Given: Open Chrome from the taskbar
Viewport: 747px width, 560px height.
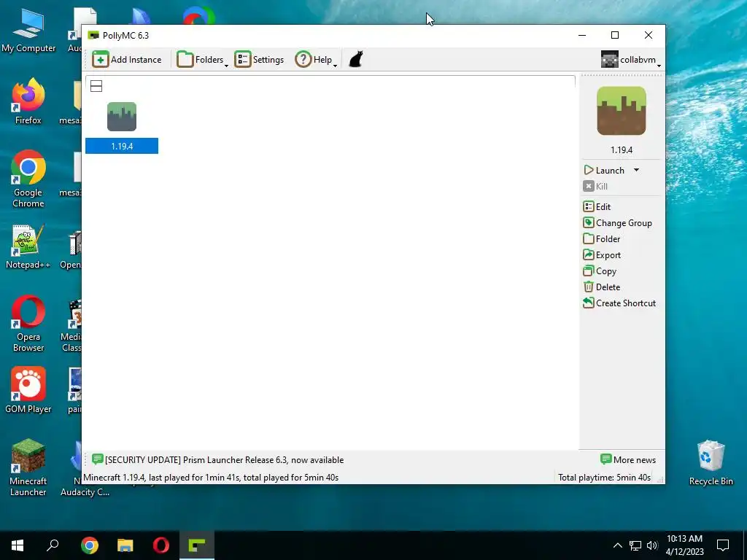Looking at the screenshot, I should pos(90,545).
